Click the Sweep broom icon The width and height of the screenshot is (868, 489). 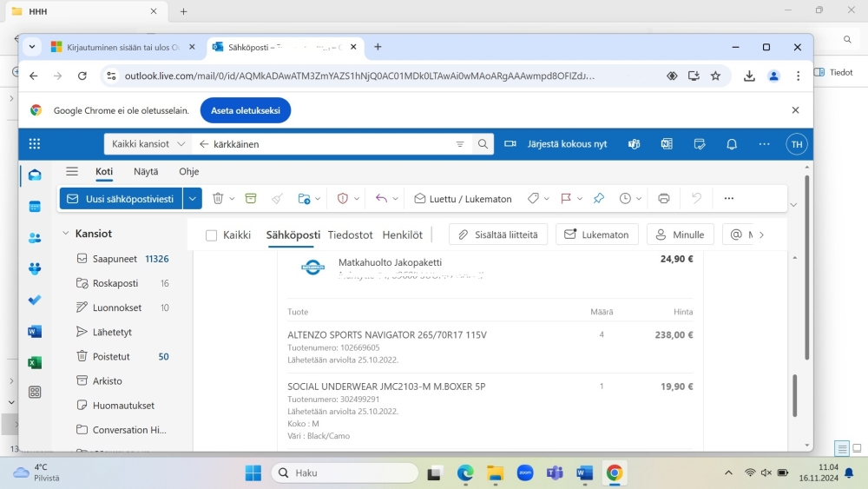coord(277,198)
